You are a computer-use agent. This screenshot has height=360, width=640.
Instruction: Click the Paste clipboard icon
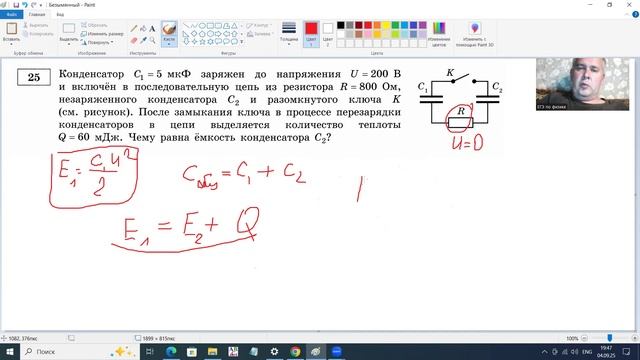click(11, 29)
